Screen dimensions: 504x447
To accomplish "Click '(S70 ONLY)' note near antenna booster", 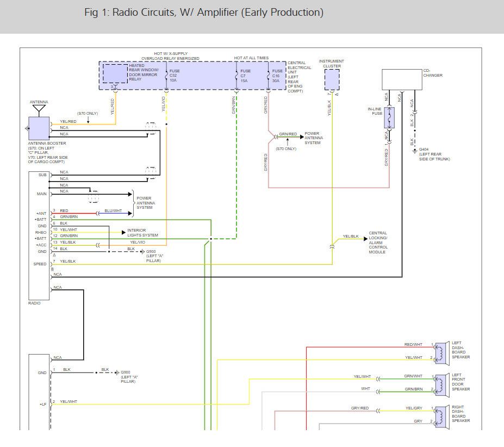I will pos(88,114).
